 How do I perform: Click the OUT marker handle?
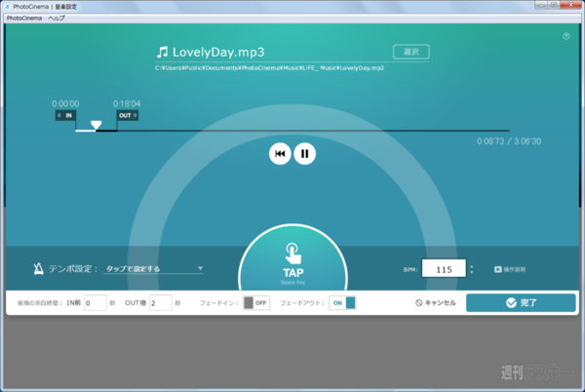(128, 115)
